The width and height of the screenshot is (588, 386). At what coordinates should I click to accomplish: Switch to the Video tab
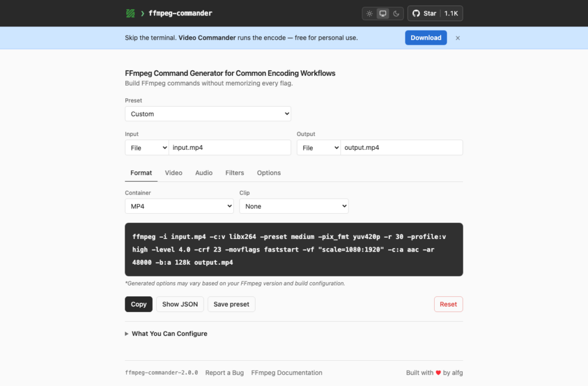(173, 172)
